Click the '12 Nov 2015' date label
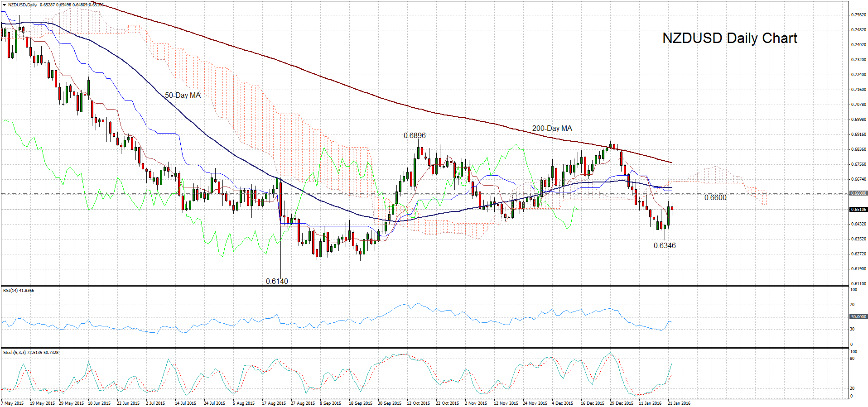The height and width of the screenshot is (407, 868). tap(506, 403)
